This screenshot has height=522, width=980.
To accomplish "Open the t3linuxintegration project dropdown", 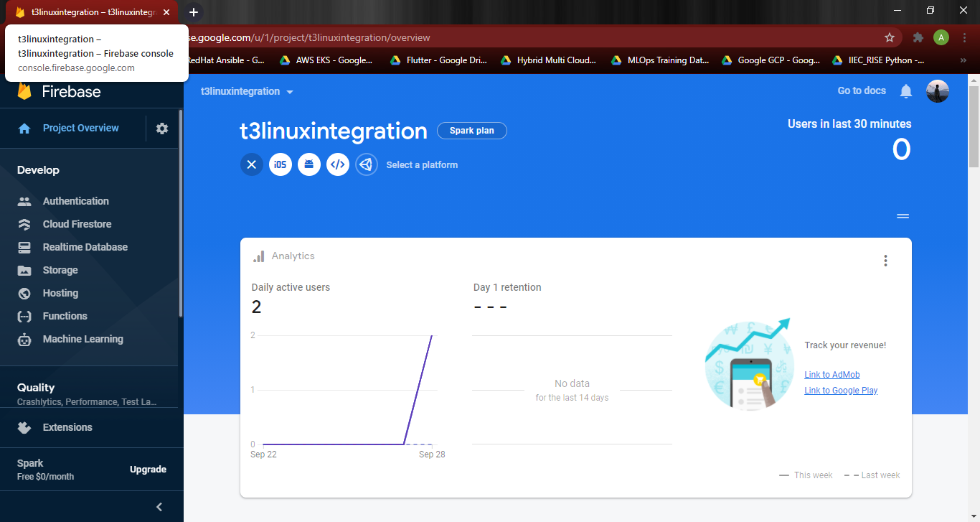I will (x=248, y=91).
